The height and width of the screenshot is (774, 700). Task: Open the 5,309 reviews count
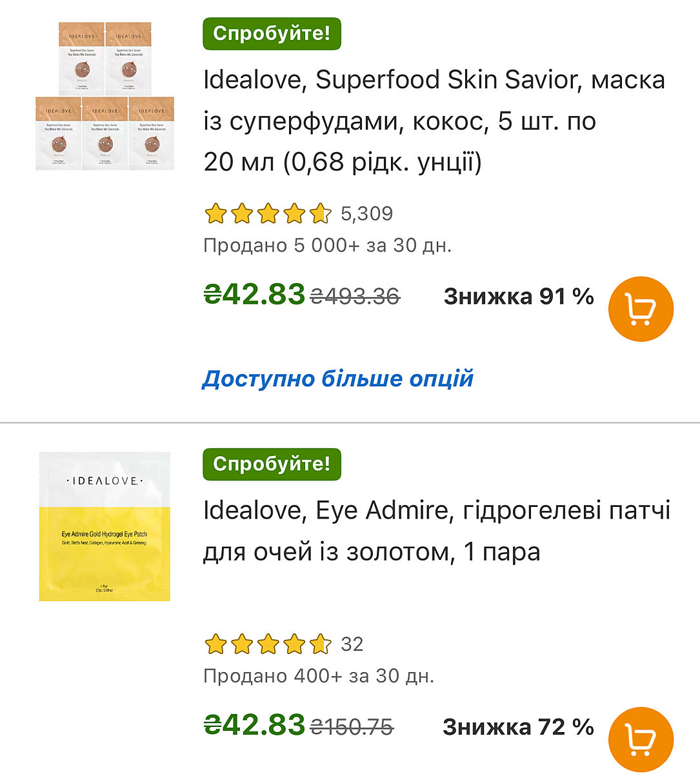coord(366,213)
